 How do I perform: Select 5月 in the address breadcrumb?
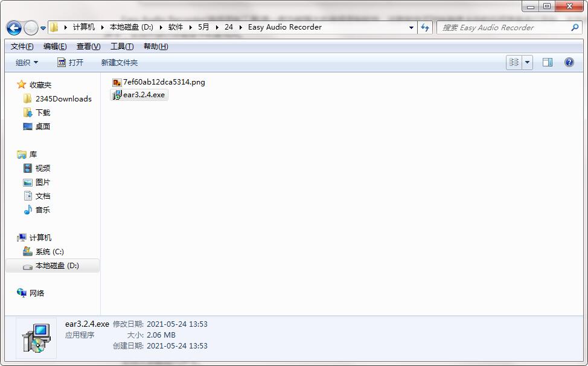[203, 27]
